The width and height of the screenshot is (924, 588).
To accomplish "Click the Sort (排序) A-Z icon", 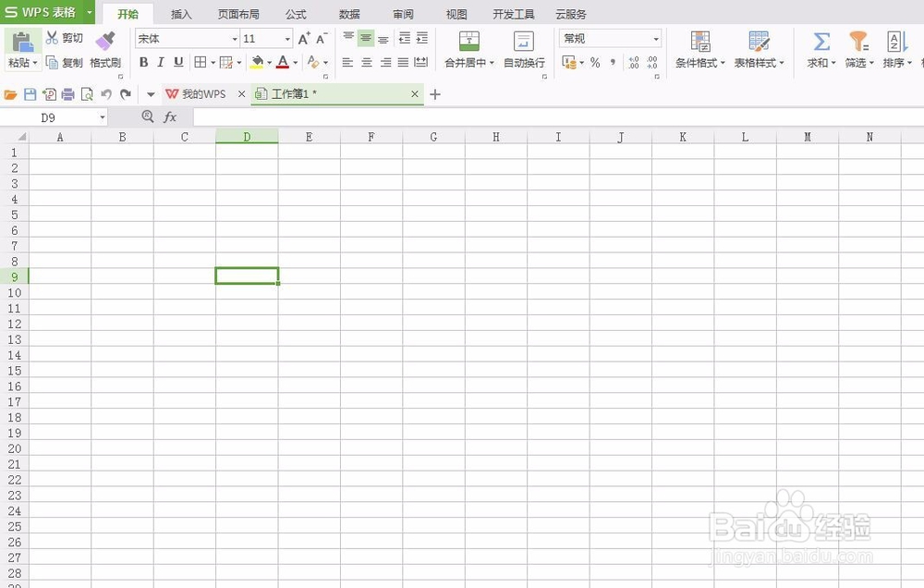I will point(897,42).
